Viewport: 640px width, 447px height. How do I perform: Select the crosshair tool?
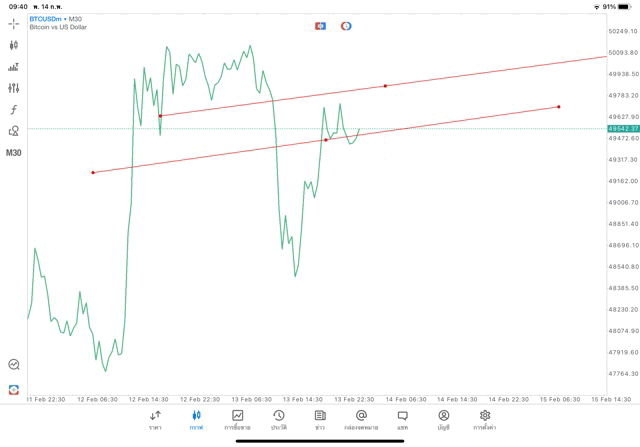tap(14, 23)
